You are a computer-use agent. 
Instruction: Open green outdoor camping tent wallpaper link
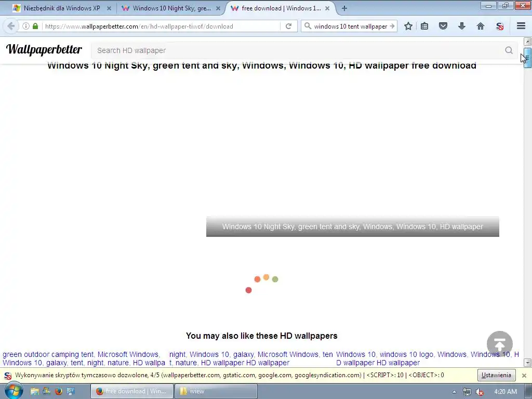pyautogui.click(x=84, y=358)
